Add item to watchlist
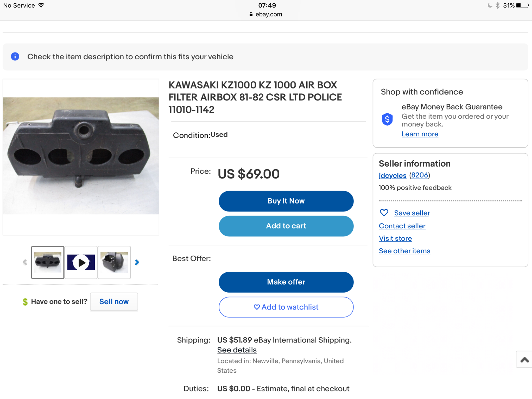This screenshot has height=399, width=532. click(286, 307)
